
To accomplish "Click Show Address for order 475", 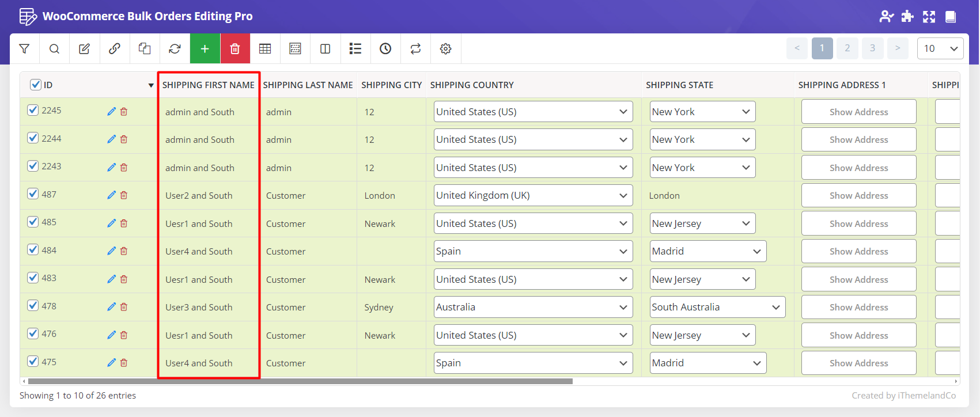I will pos(858,363).
